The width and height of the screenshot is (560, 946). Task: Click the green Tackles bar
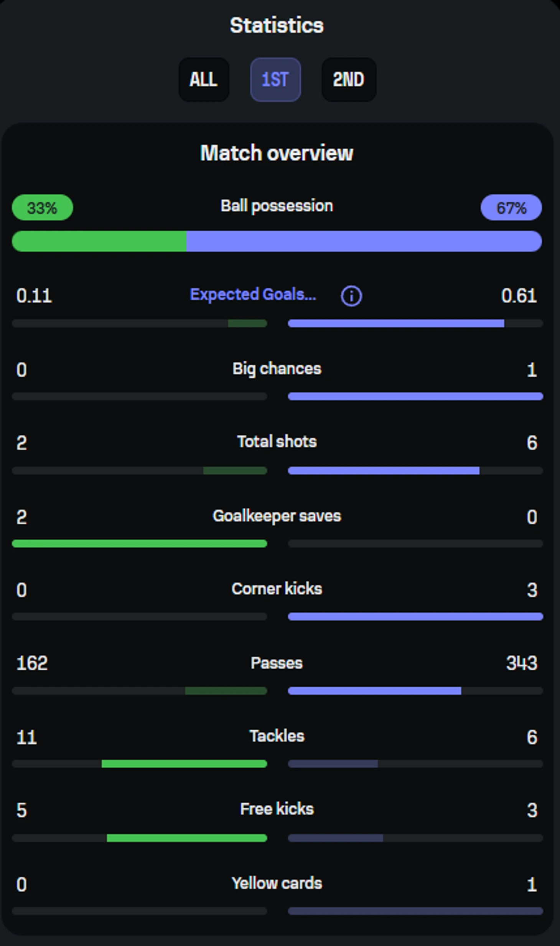pos(184,764)
